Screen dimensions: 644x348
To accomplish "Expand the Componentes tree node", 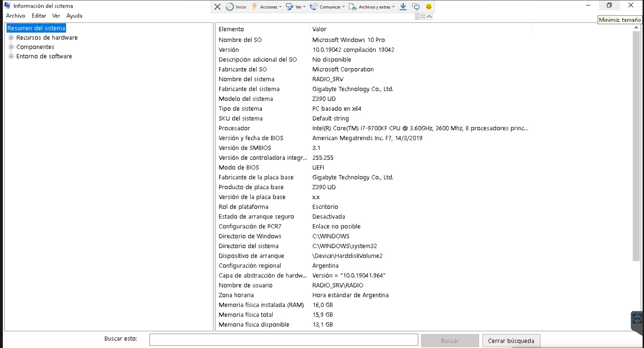I will 11,47.
